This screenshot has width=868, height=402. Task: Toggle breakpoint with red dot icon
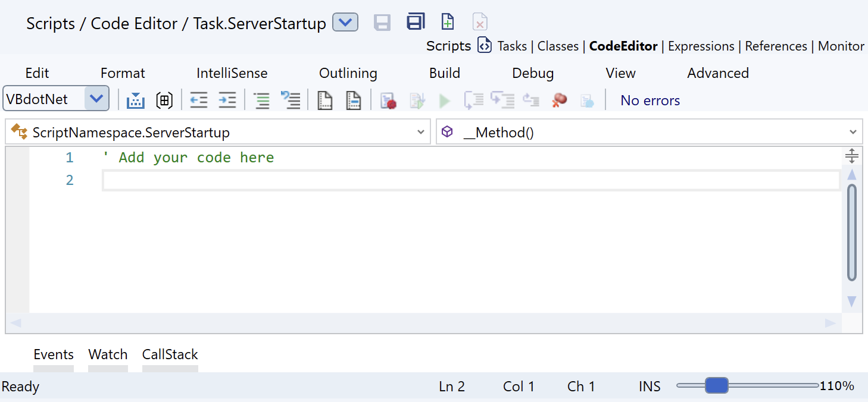388,100
